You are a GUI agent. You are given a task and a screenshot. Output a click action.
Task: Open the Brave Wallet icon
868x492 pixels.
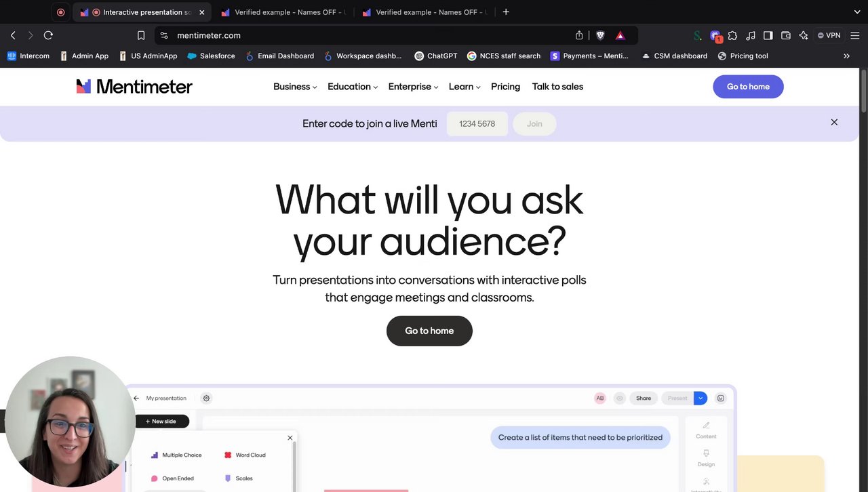click(786, 35)
